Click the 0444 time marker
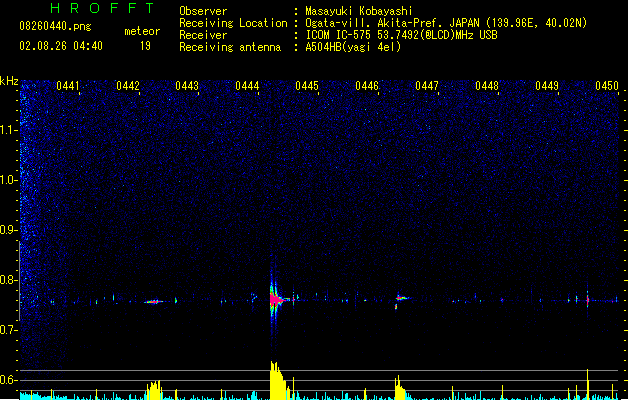629x400 pixels. point(247,86)
